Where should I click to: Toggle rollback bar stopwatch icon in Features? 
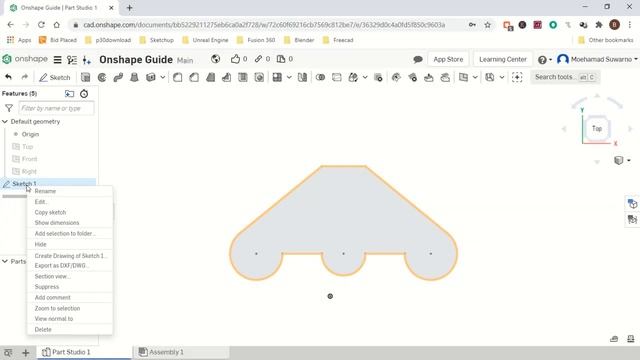(84, 94)
